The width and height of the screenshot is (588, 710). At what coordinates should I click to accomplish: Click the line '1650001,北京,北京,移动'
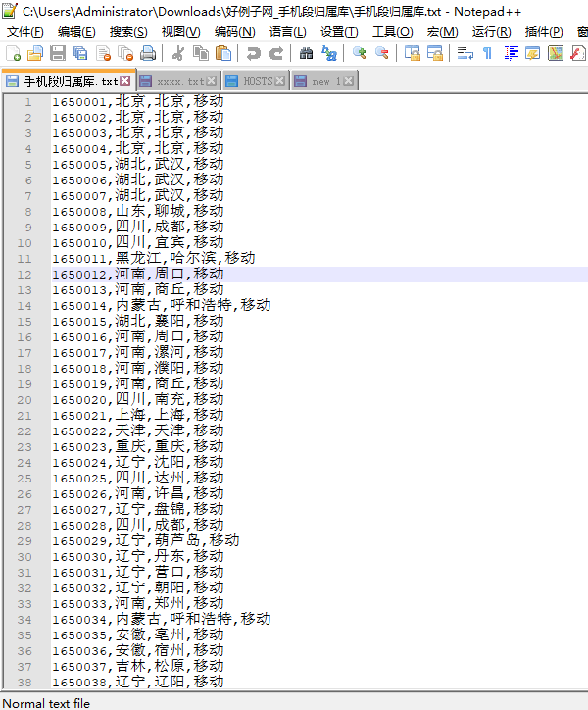pyautogui.click(x=137, y=101)
